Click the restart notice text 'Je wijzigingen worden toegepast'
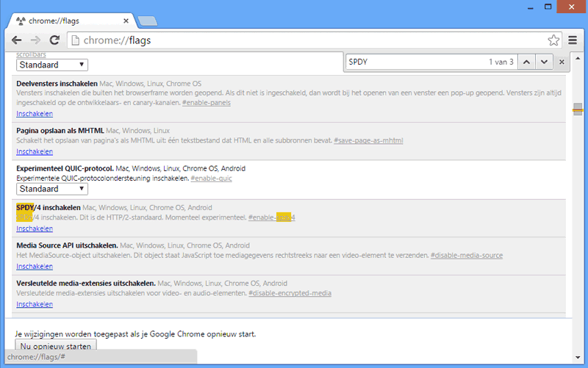Viewport: 588px width, 368px height. [135, 334]
